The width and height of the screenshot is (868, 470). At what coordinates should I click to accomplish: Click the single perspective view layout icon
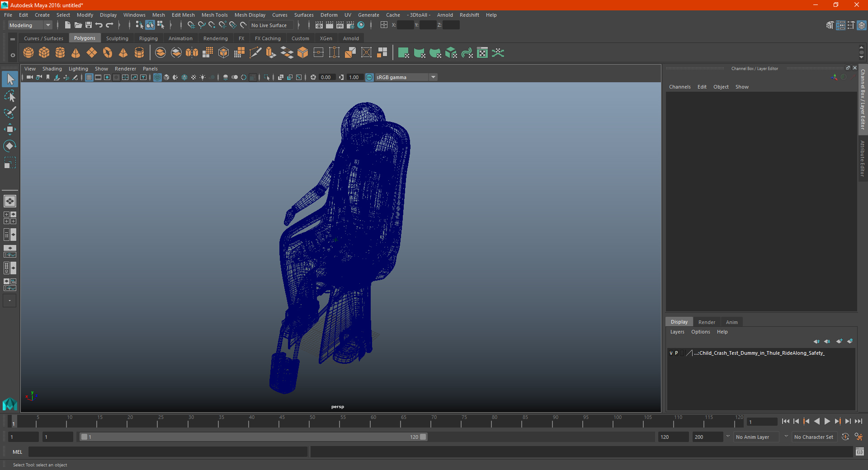tap(10, 201)
